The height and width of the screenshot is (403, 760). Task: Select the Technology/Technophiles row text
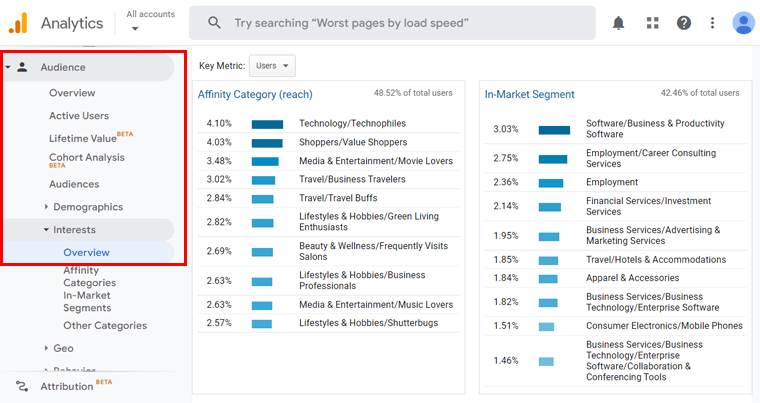point(352,123)
